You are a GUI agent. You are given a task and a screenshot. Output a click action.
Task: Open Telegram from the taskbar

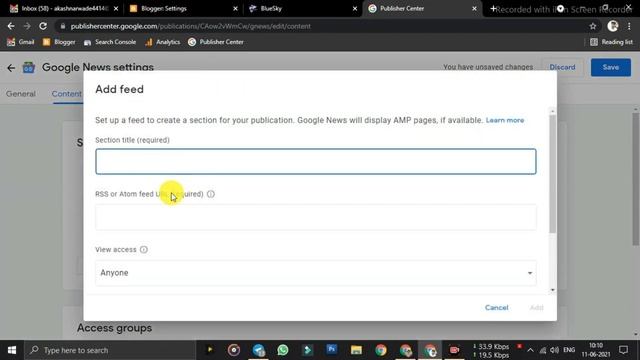tap(258, 350)
